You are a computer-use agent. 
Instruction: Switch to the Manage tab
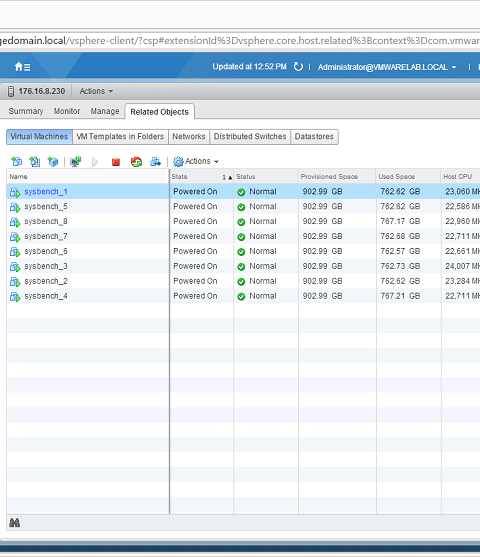(105, 111)
